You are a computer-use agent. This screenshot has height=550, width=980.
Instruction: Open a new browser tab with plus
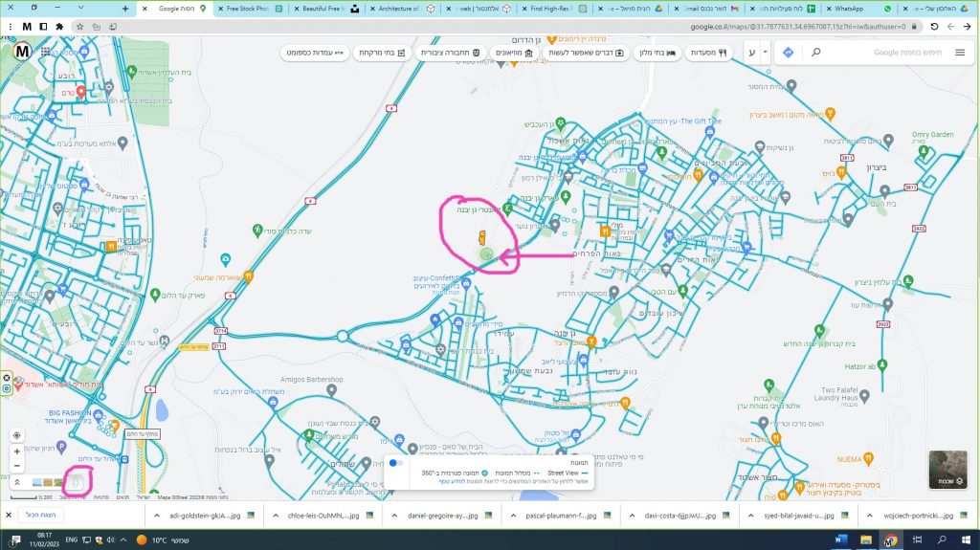click(125, 9)
